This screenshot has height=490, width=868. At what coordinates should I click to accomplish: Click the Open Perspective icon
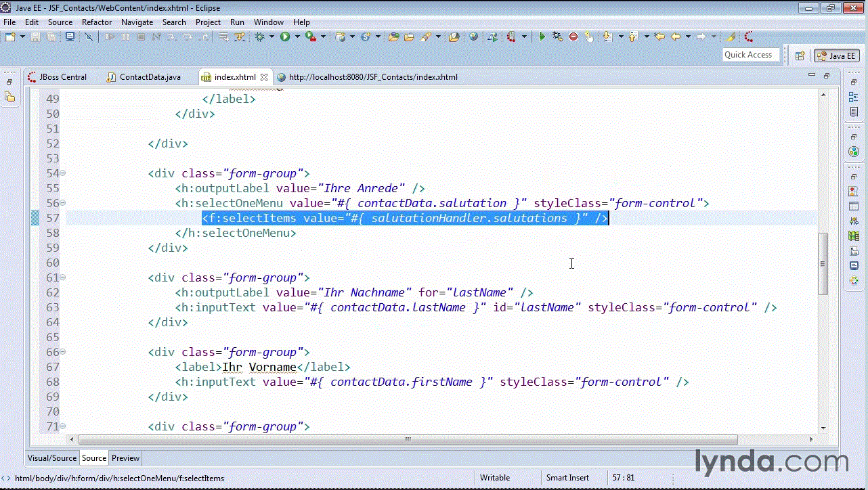(x=800, y=55)
